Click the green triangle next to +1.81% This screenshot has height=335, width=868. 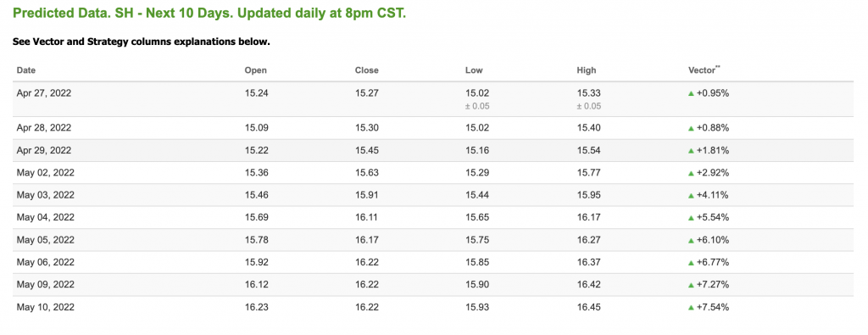pos(691,151)
